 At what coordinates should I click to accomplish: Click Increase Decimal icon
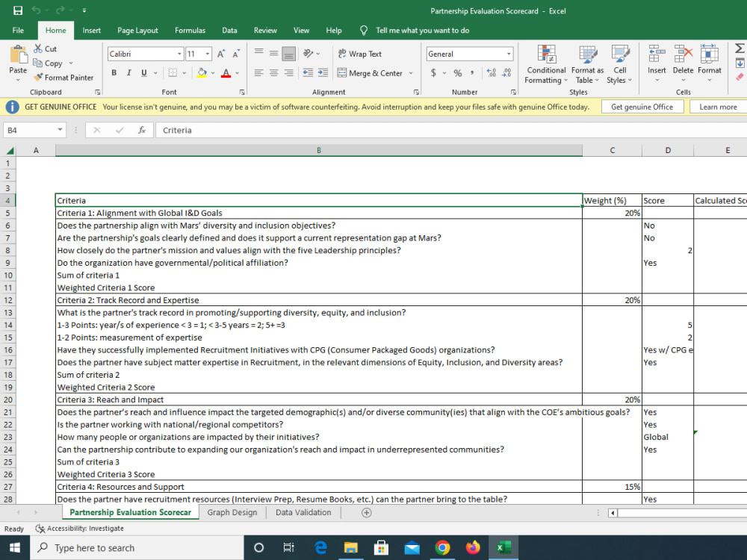coord(492,73)
